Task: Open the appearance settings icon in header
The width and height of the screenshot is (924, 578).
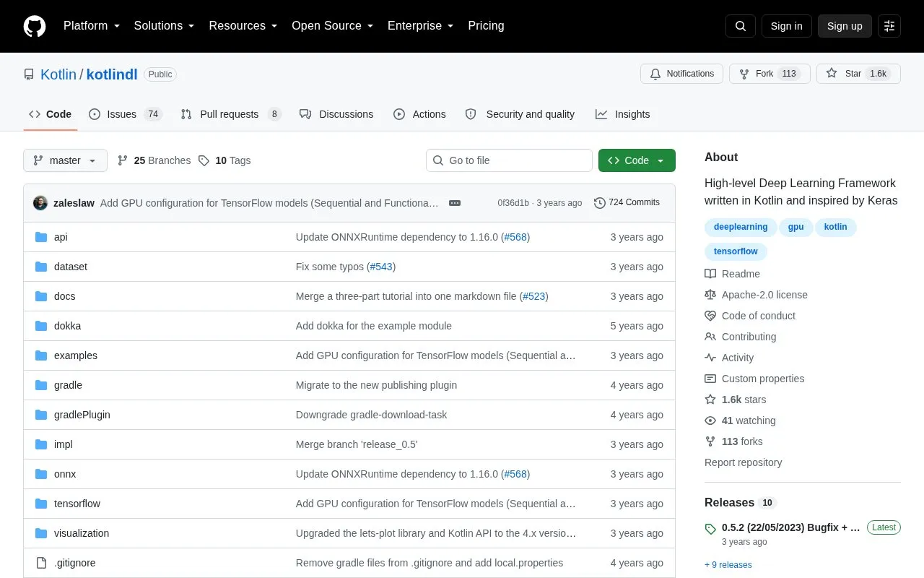Action: point(889,26)
